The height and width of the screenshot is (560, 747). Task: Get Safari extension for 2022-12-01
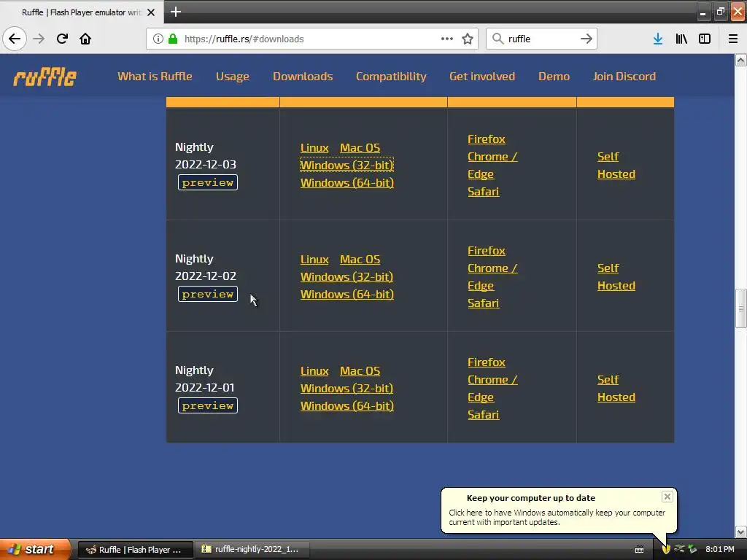483,414
